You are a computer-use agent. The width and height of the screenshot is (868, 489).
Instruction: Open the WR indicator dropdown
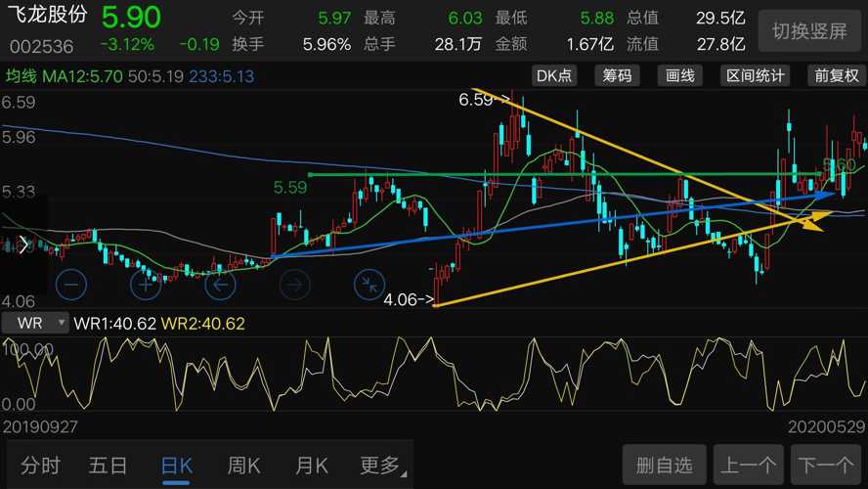coord(35,323)
